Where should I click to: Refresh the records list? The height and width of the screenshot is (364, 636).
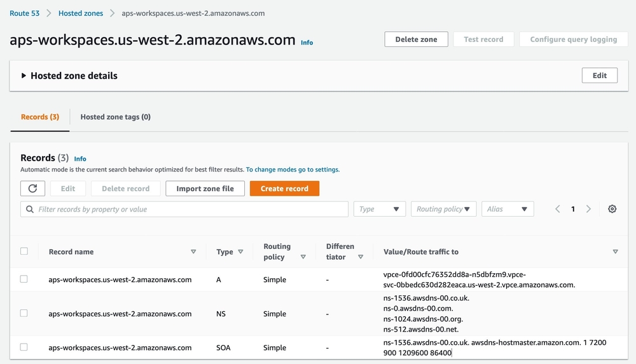click(32, 189)
